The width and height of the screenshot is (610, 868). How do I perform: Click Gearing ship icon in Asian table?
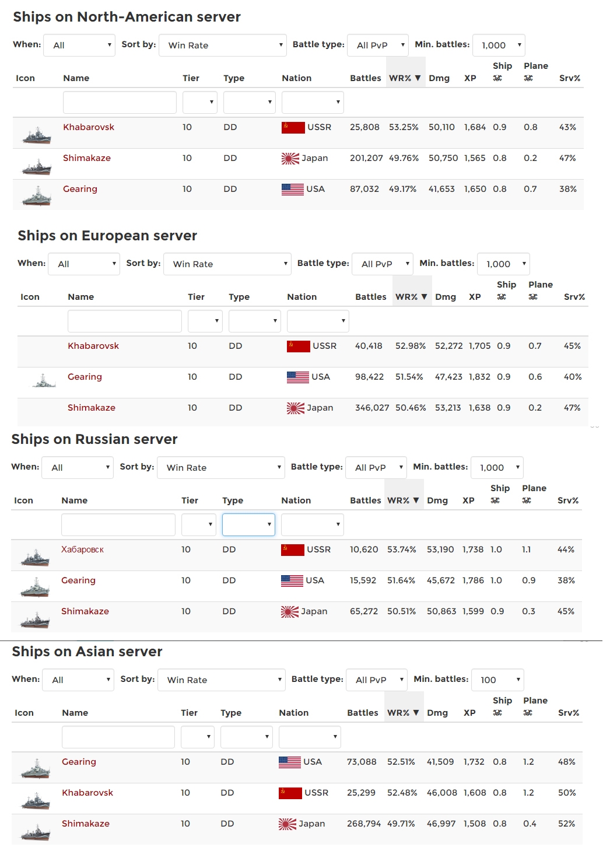click(x=36, y=769)
